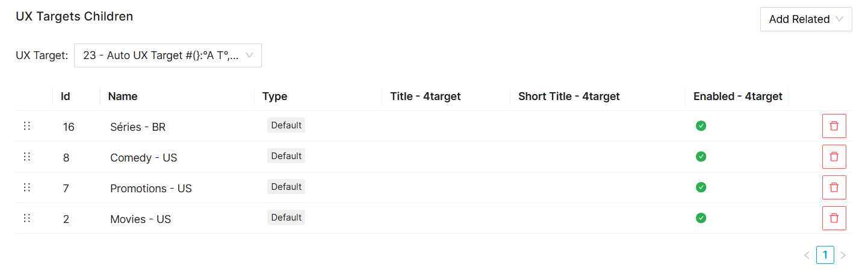This screenshot has height=276, width=868.
Task: Delete the Comedy - US row
Action: pos(834,157)
